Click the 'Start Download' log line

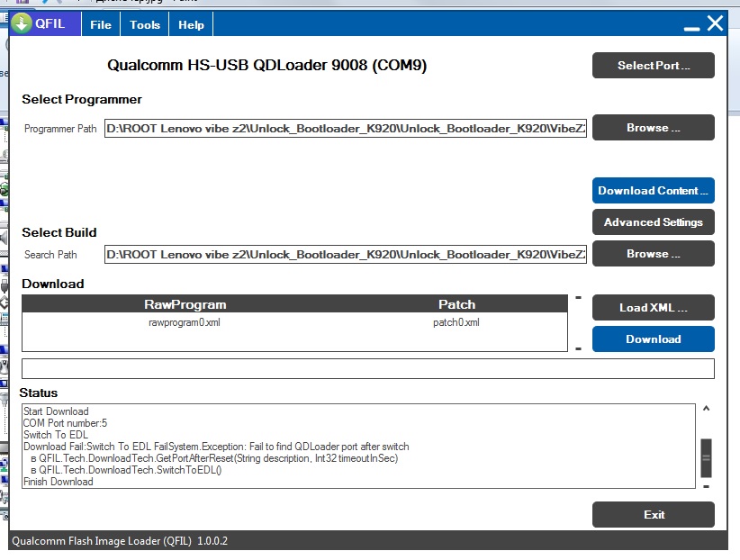pos(56,411)
